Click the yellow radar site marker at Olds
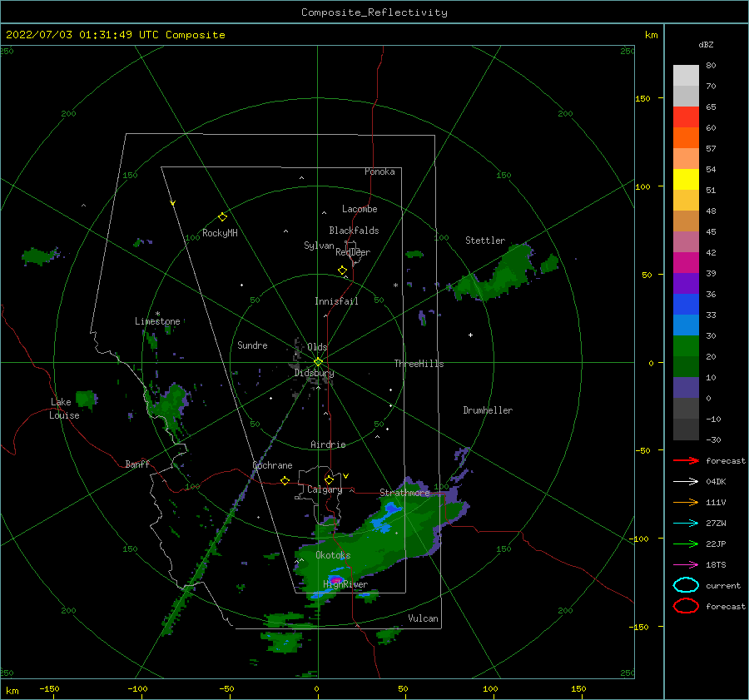This screenshot has height=700, width=749. pyautogui.click(x=318, y=362)
